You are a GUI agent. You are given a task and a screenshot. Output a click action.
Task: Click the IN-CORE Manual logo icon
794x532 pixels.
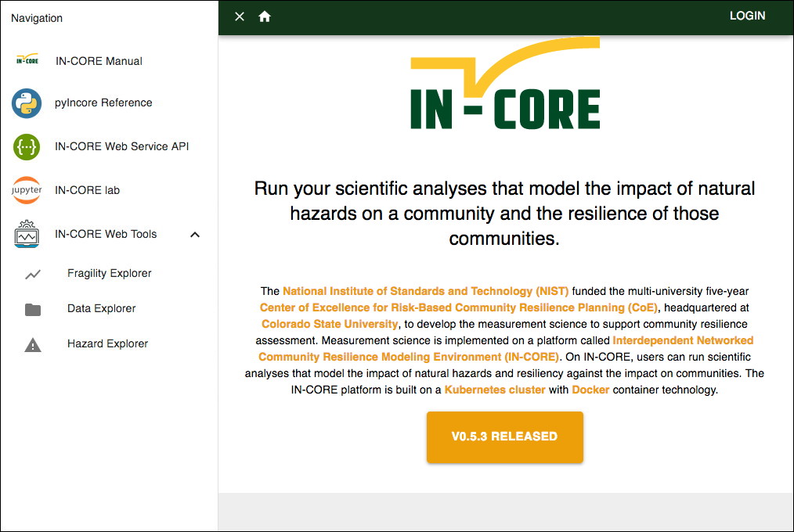(27, 59)
